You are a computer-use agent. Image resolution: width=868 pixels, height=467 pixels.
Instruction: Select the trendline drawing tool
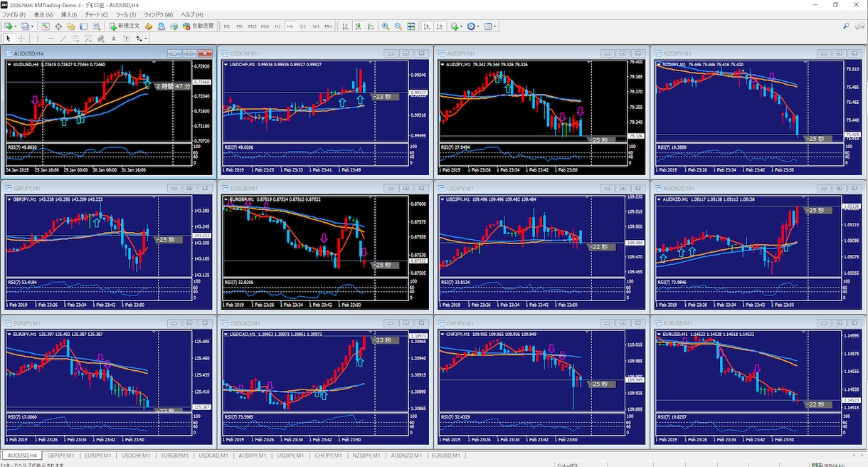63,38
